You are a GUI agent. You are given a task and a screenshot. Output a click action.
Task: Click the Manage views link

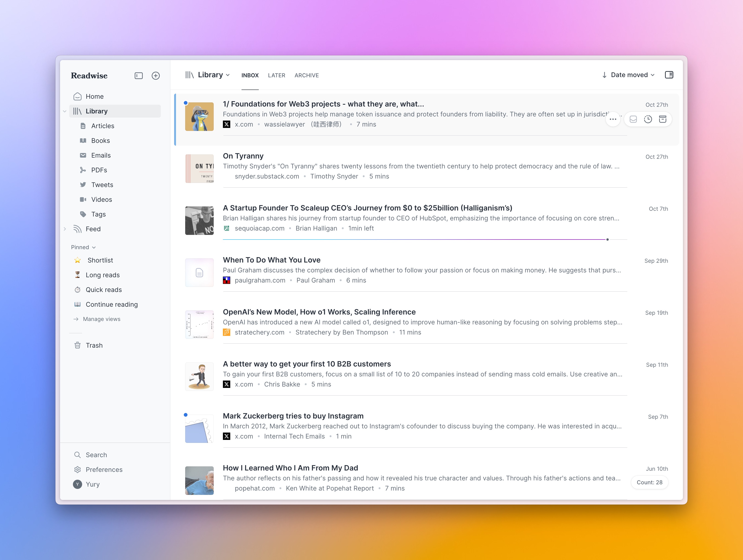101,319
